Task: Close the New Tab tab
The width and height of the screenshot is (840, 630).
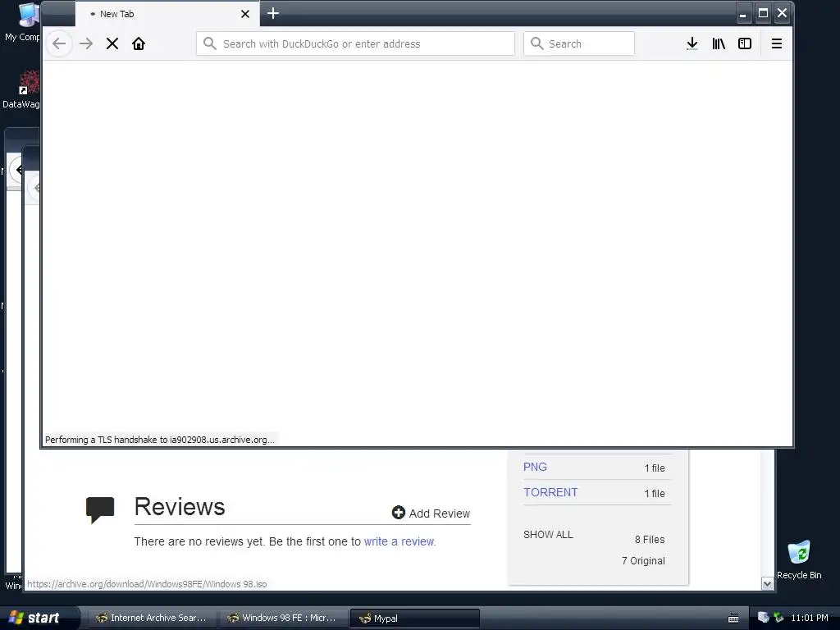Action: point(244,14)
